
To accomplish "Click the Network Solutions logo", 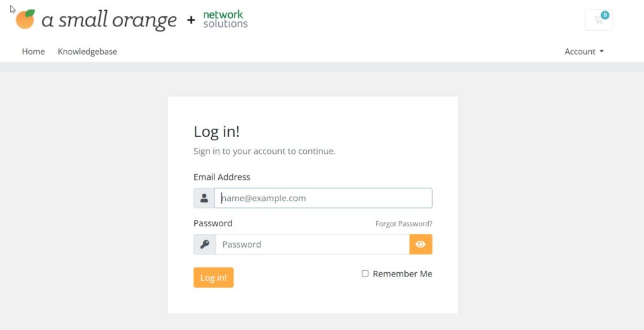I will pos(225,19).
